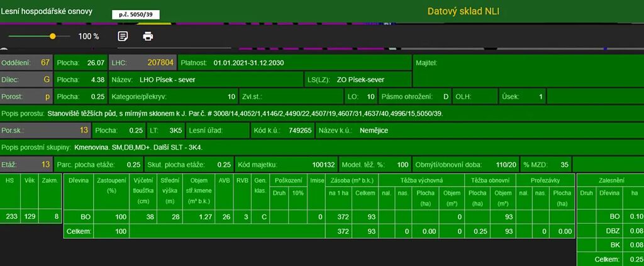This screenshot has width=644, height=266.
Task: Select the Oddělení 67 field
Action: point(26,63)
